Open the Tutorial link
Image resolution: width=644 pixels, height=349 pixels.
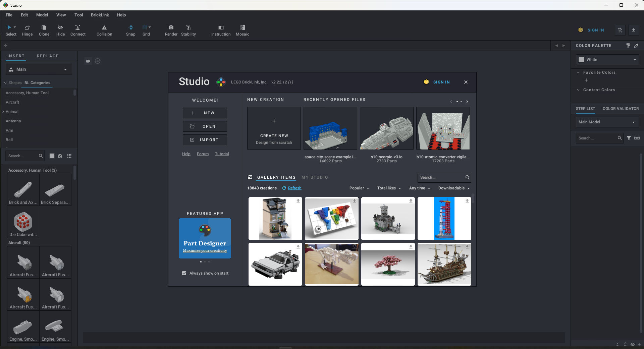(222, 154)
